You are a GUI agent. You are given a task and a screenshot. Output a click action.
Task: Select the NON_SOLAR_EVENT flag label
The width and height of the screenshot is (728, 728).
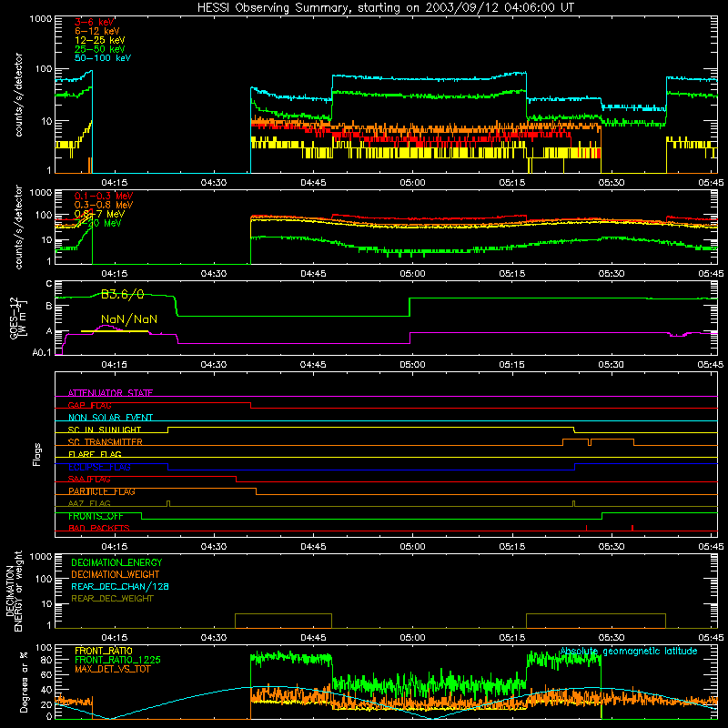(x=110, y=418)
